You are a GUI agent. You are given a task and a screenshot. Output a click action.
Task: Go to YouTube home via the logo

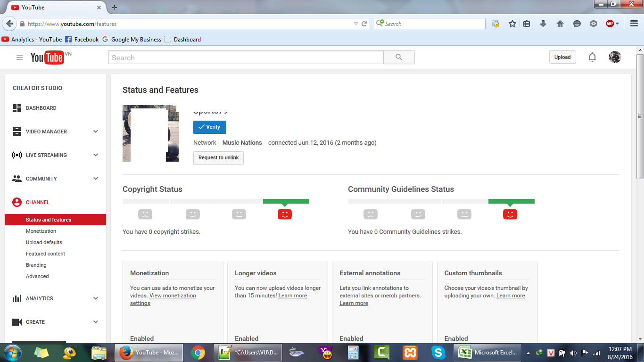(47, 58)
